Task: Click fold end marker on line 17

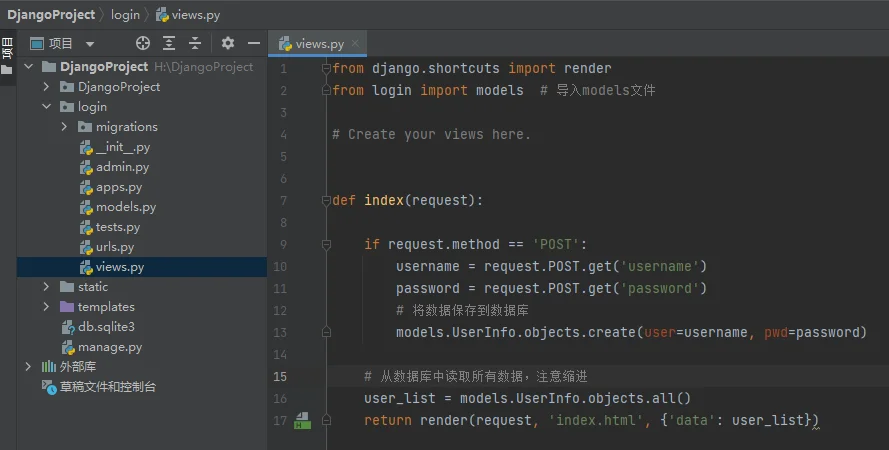Action: [x=326, y=421]
